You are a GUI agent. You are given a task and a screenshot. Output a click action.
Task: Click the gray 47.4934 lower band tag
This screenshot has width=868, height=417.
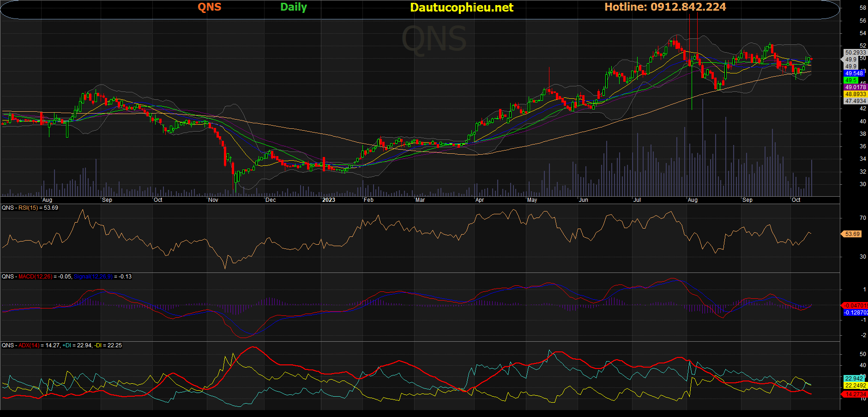click(x=856, y=101)
